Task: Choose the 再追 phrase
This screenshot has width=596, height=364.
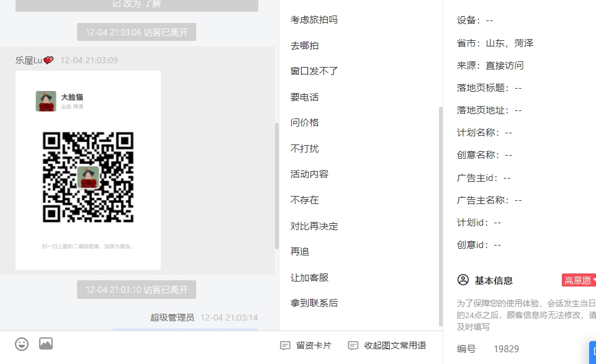Action: pos(300,252)
